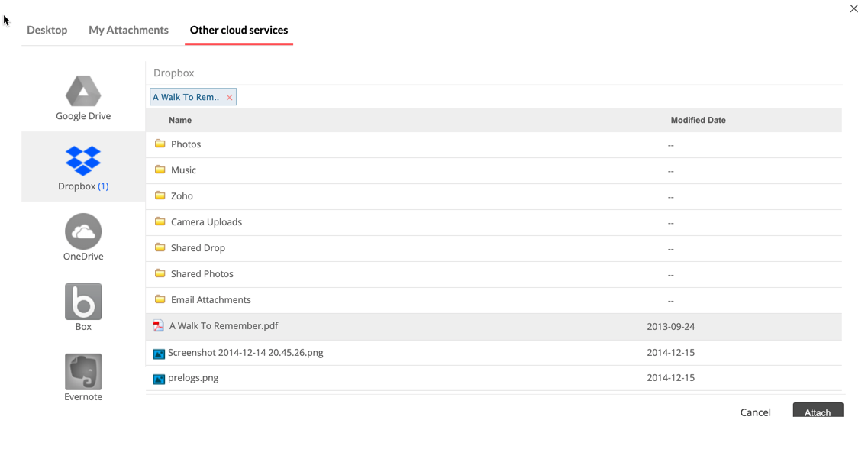Click the Cancel button

[x=755, y=412]
